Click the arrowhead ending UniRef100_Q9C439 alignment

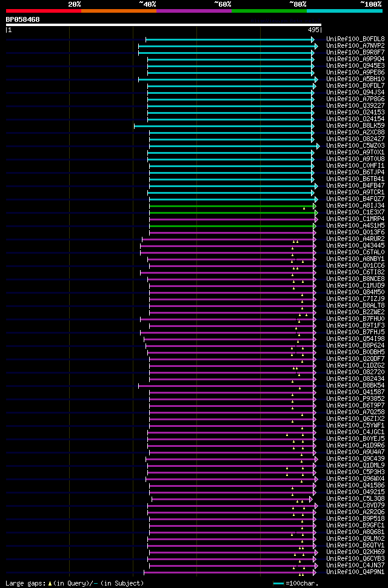coord(316,460)
